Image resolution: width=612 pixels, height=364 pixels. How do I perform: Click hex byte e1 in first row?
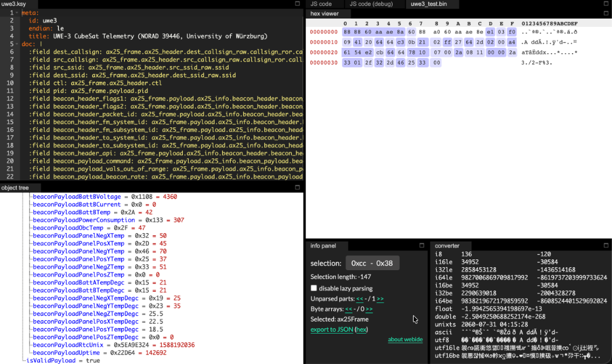pos(490,32)
